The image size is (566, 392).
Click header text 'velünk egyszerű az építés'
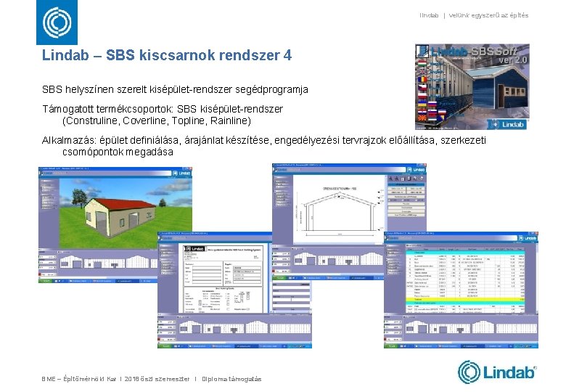pos(488,15)
